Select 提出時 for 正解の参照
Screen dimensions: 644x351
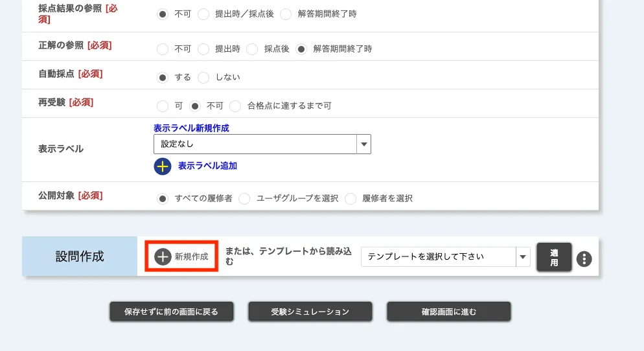(x=203, y=49)
